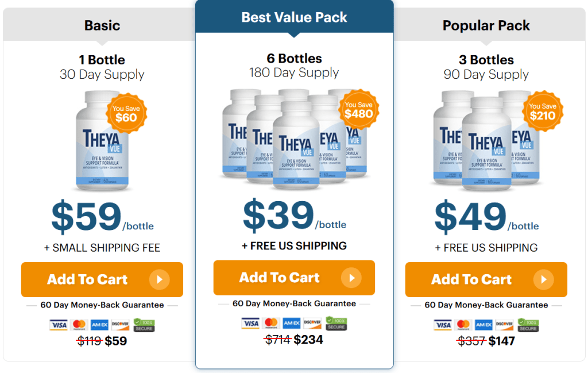Select the Best Value Pack header
Screen dimensions: 588x373
tap(294, 17)
